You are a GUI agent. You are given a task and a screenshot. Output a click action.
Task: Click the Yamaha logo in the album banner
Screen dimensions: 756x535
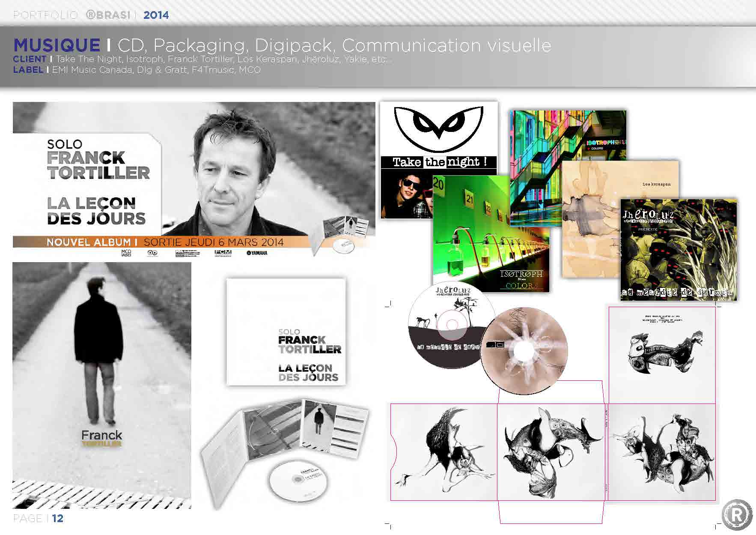coord(256,253)
